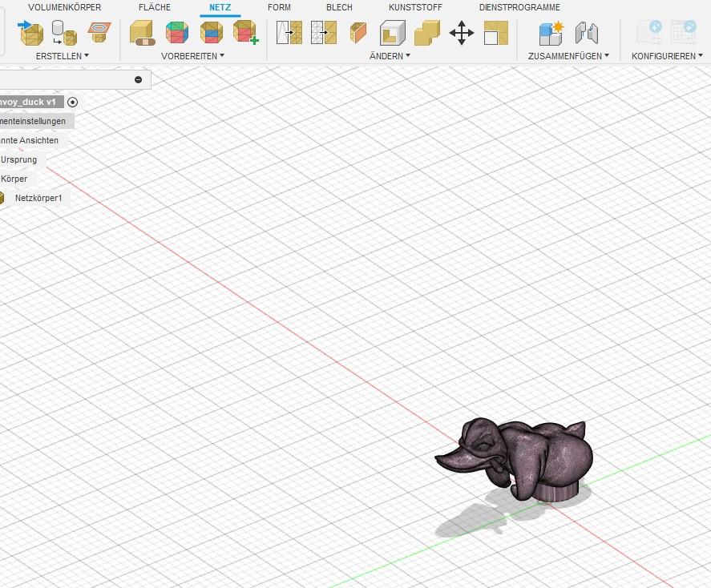Switch to the DIENSTPROGRAMME tab
The image size is (711, 588).
tap(519, 7)
